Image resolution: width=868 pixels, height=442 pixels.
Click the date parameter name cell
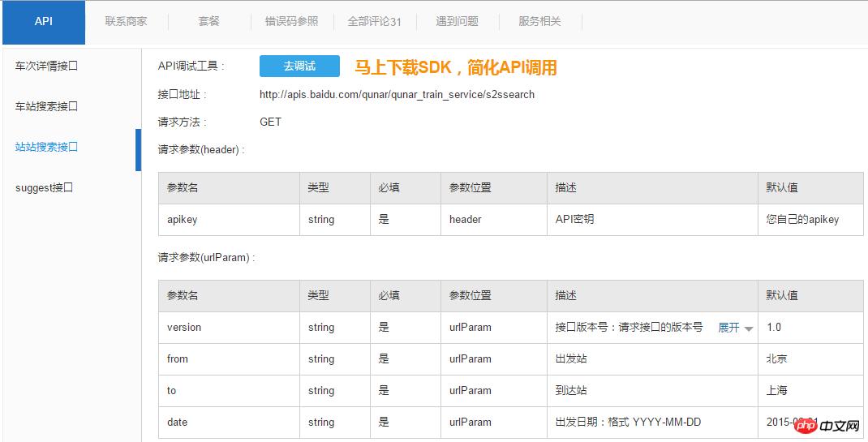click(x=177, y=422)
